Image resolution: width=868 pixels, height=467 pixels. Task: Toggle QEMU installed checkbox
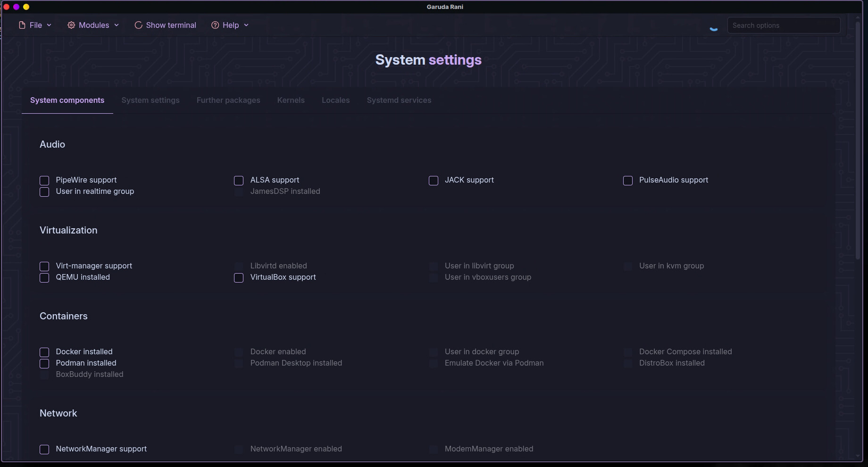pyautogui.click(x=44, y=278)
